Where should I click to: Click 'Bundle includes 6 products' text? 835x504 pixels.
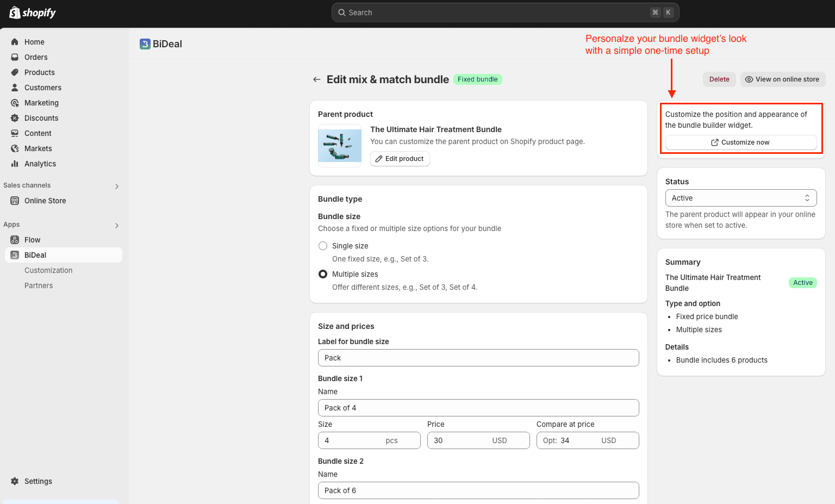coord(722,360)
